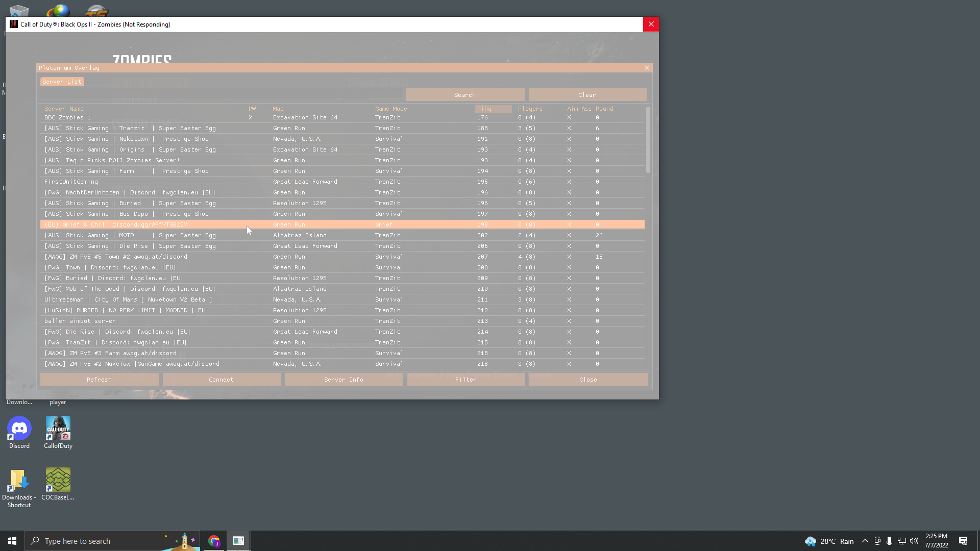
Task: Click the microphone tray icon
Action: [889, 541]
